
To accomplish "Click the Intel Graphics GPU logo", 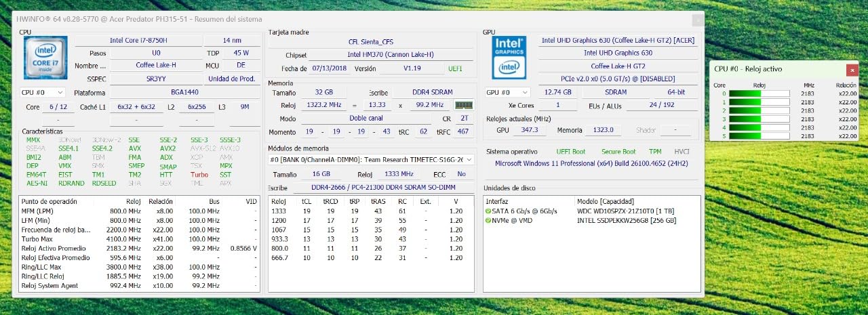I will (x=510, y=57).
